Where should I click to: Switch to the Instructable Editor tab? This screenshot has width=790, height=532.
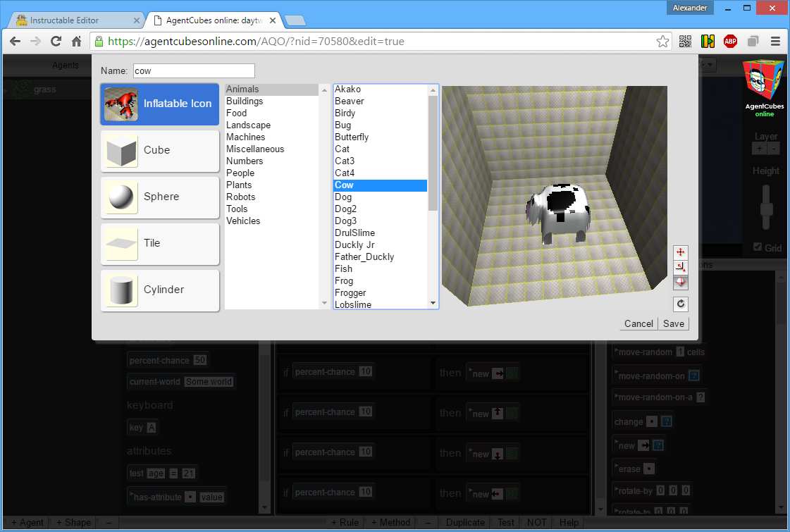coord(65,20)
